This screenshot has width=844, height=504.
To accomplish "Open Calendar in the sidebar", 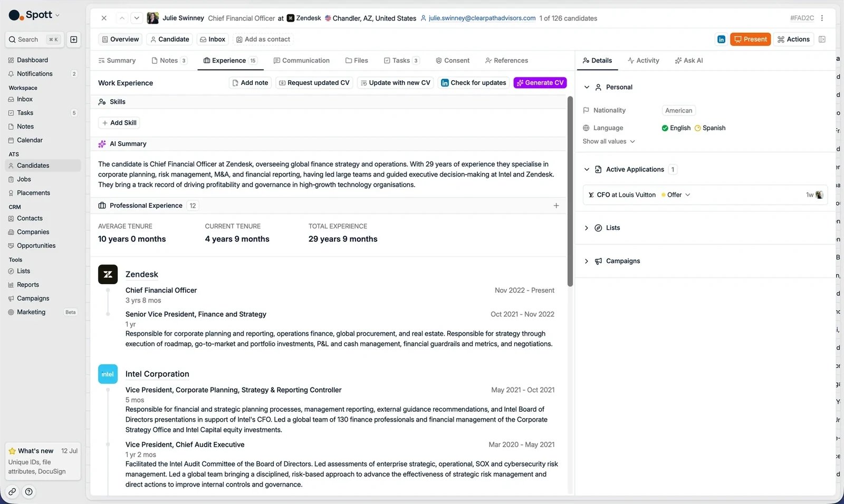I will pos(43,140).
